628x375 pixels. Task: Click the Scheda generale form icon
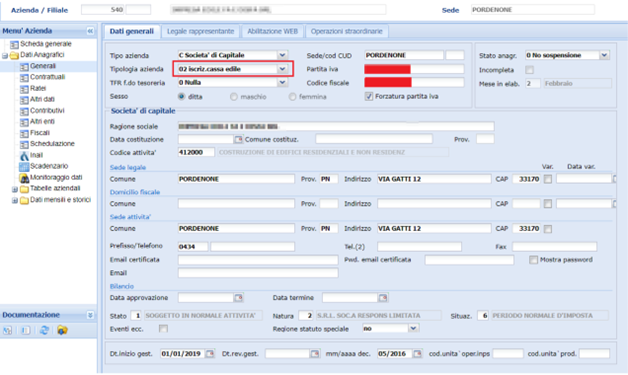point(14,44)
